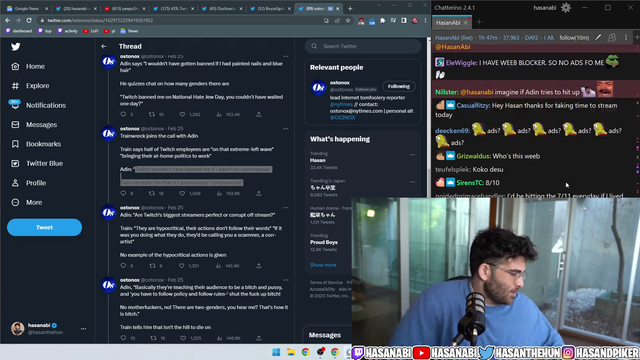Image resolution: width=640 pixels, height=360 pixels.
Task: Open Windows Start button in taskbar
Action: (x=276, y=352)
